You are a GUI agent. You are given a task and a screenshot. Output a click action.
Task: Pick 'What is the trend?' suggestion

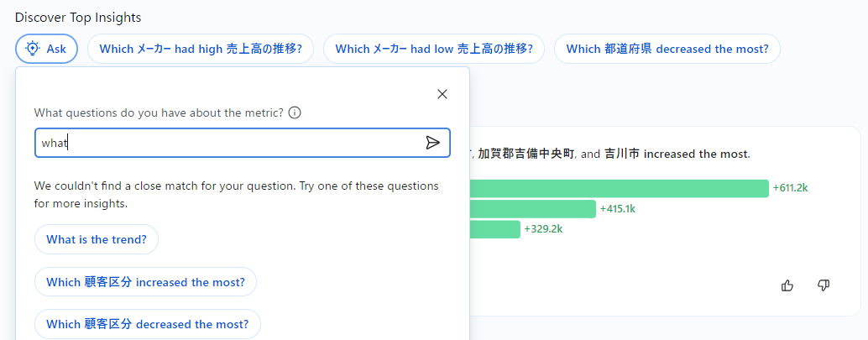(97, 239)
